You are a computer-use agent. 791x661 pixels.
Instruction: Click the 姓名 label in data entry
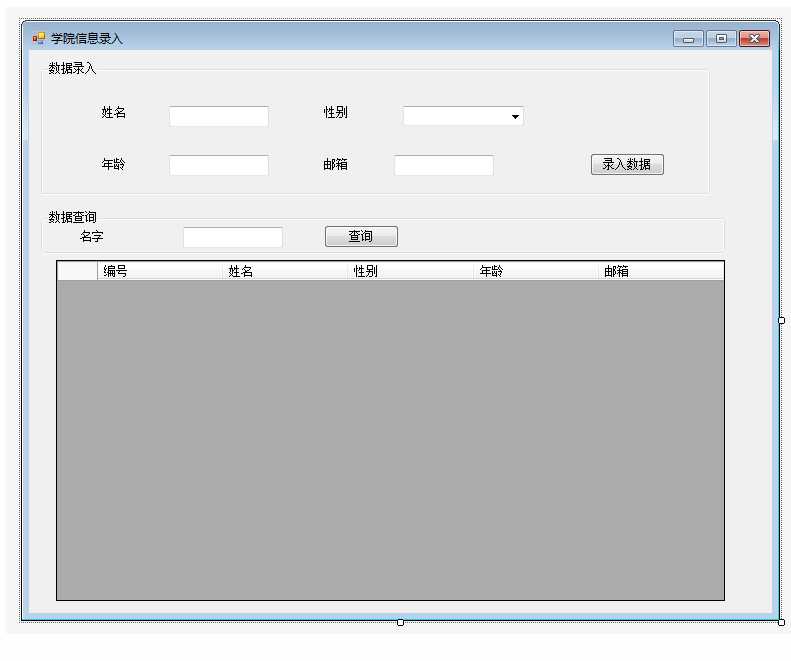114,112
